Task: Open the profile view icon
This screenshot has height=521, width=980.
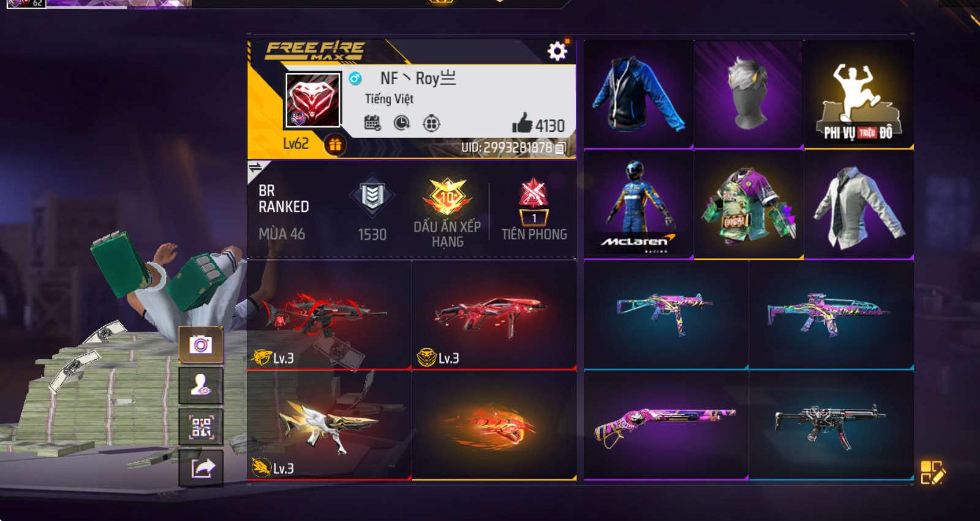Action: click(x=201, y=386)
